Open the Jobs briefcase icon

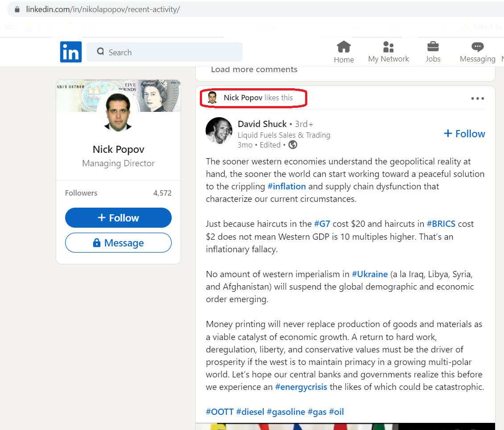tap(433, 46)
